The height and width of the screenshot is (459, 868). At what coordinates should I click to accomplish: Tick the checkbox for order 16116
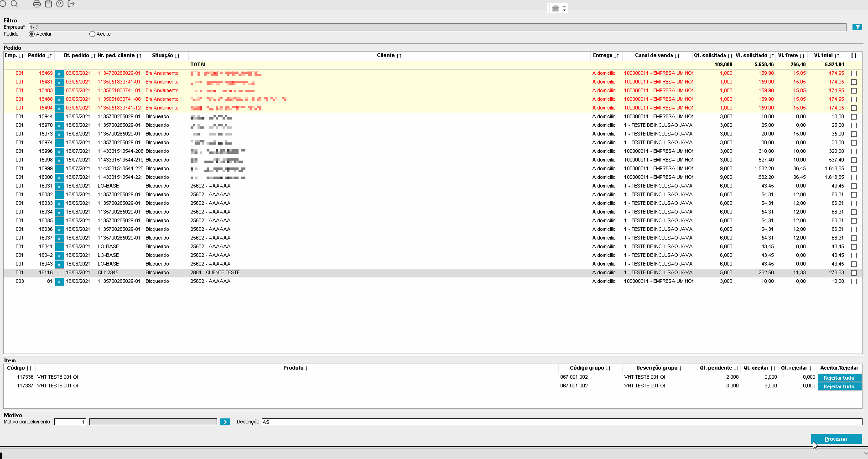pos(854,273)
